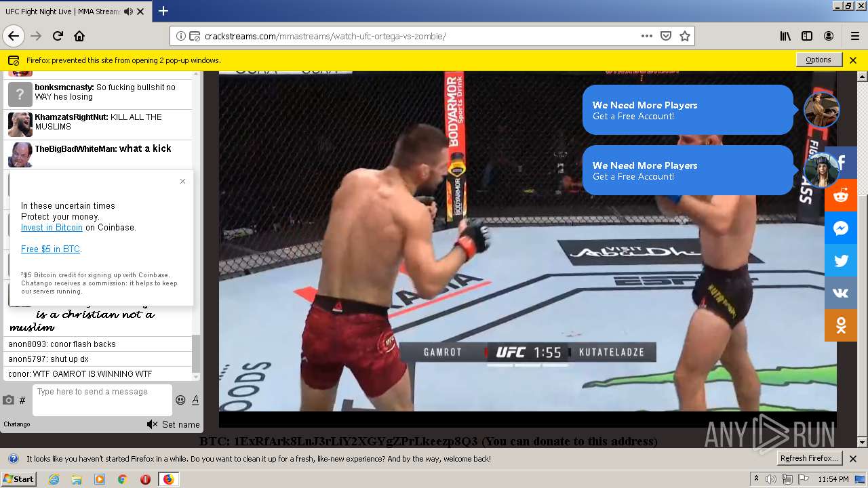Open the Firefox hamburger menu

tap(854, 36)
